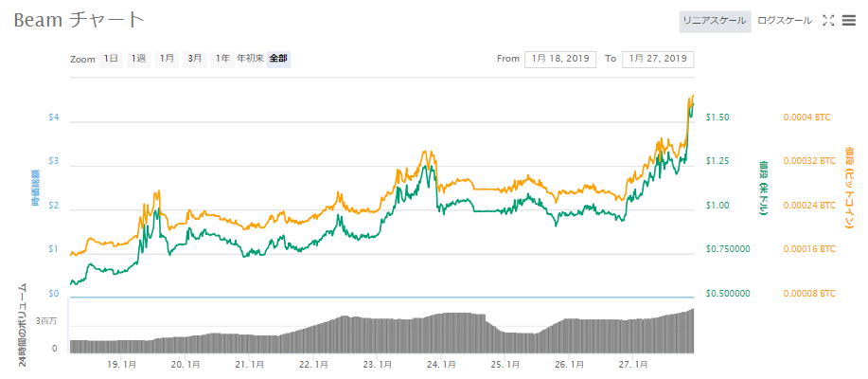
Task: Choose the 年初来 year-to-date zoom
Action: coord(250,59)
